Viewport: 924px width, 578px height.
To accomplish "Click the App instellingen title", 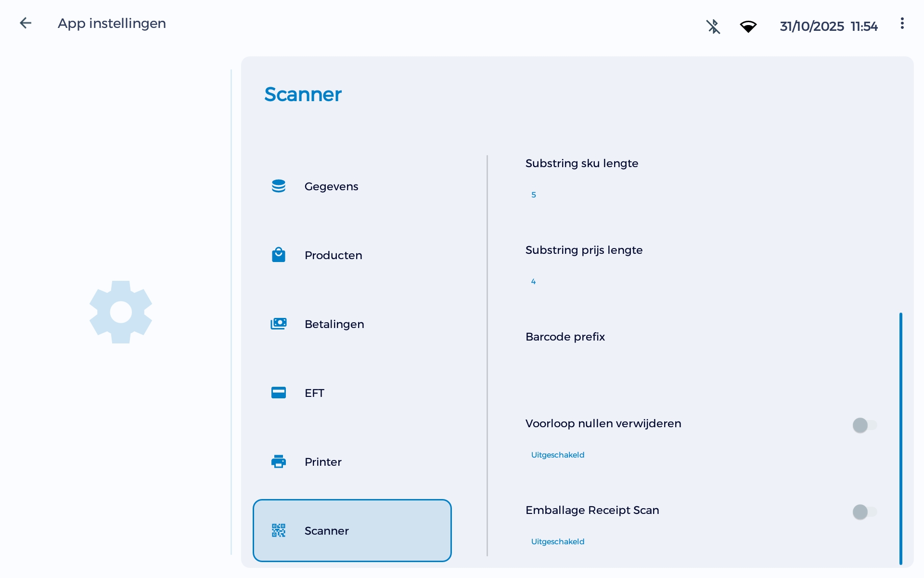I will [111, 23].
